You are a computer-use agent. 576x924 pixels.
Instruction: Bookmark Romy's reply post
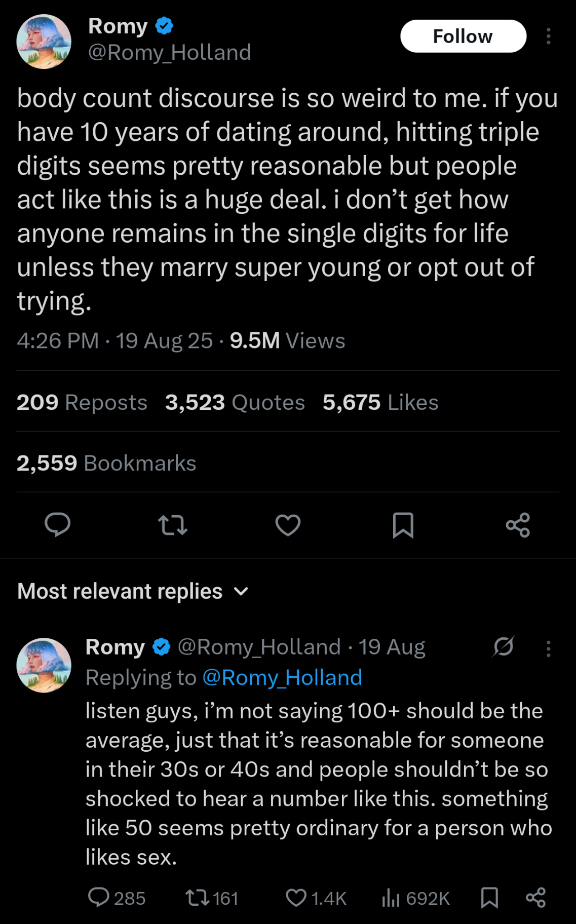489,898
